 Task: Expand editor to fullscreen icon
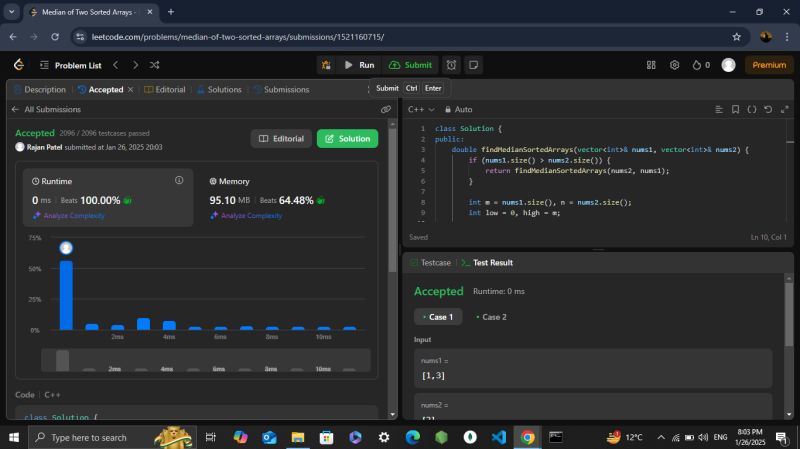[x=785, y=109]
